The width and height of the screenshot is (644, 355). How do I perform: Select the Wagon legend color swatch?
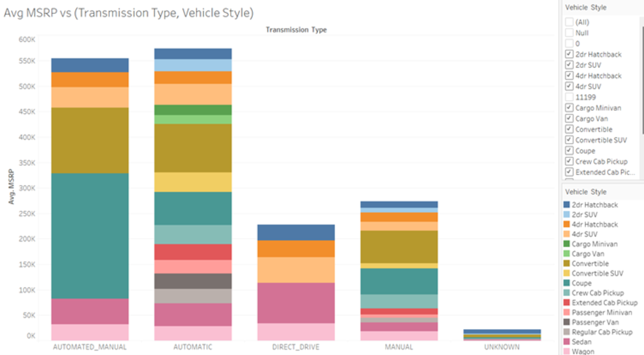click(x=567, y=351)
